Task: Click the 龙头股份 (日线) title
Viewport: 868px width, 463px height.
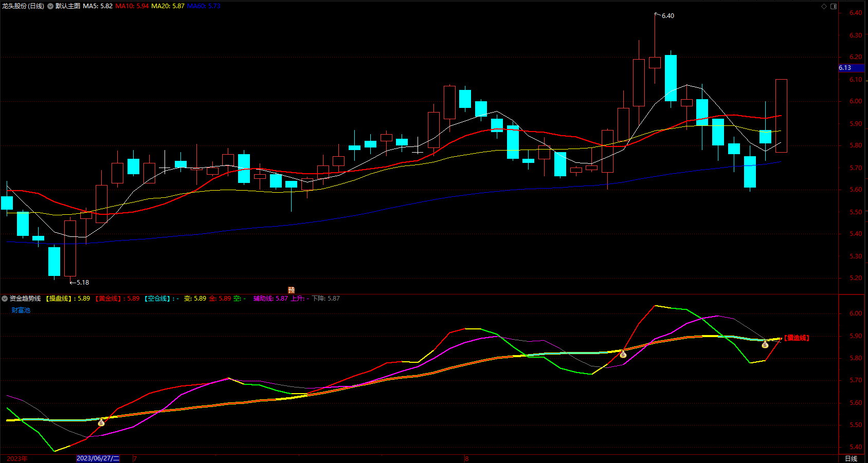Action: coord(23,6)
